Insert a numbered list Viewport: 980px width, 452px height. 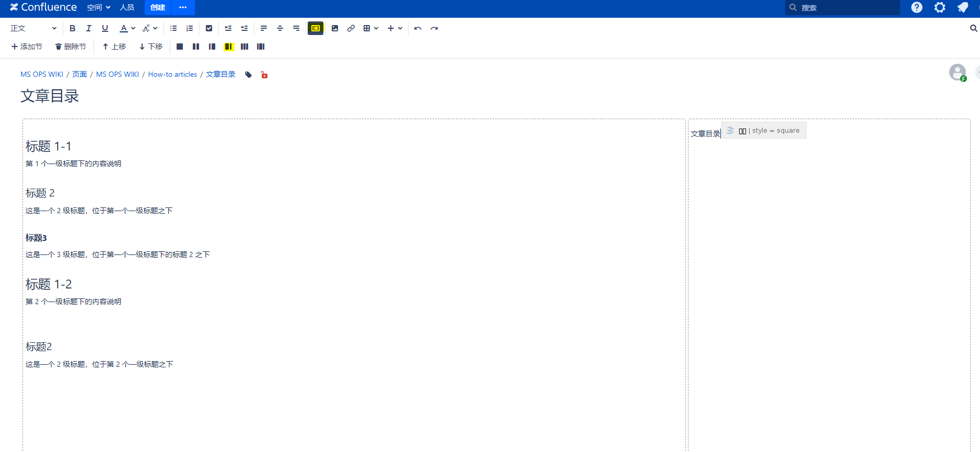(x=190, y=28)
